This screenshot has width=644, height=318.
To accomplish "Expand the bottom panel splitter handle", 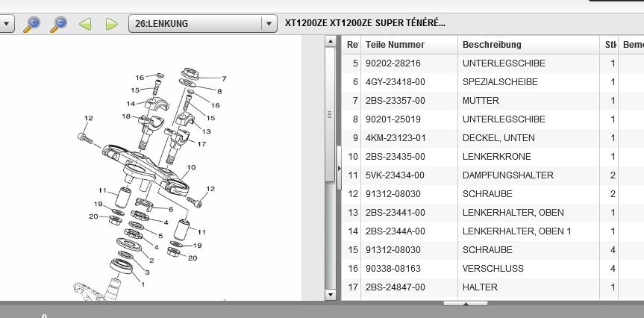I will [466, 304].
